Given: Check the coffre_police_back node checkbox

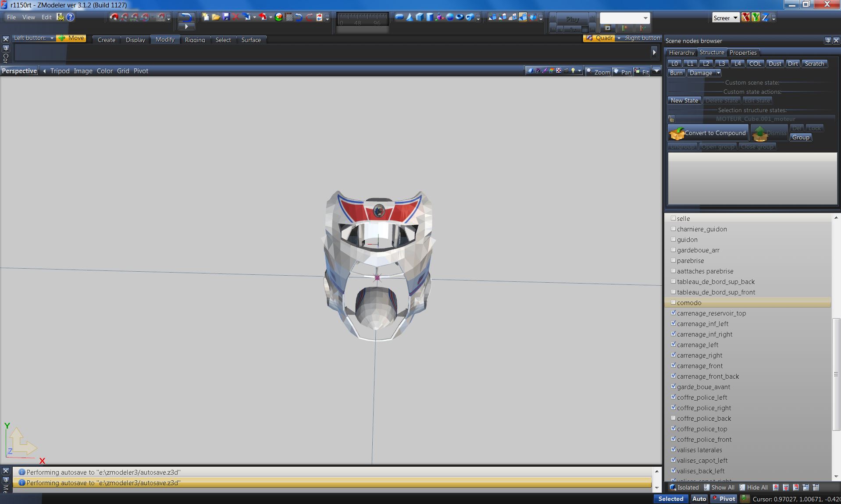Looking at the screenshot, I should 673,418.
